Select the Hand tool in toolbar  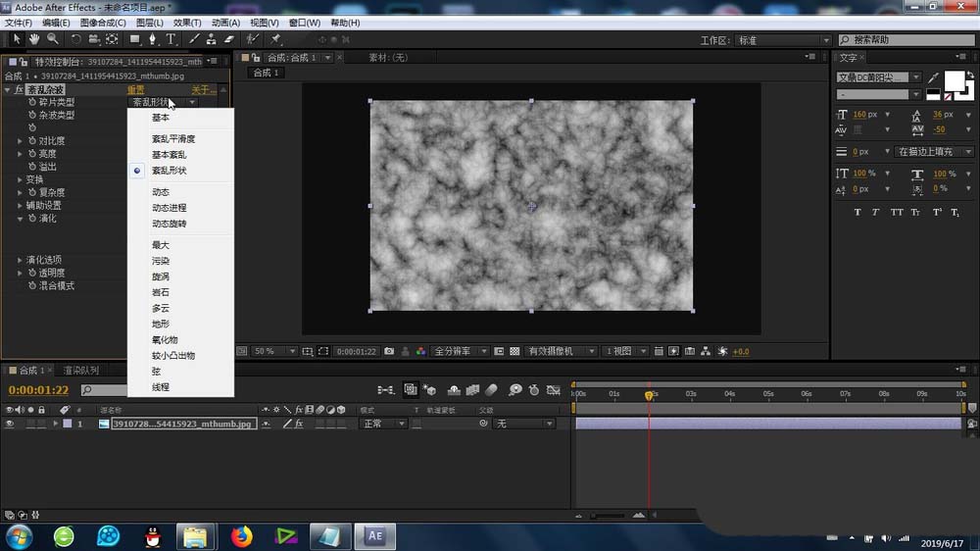coord(34,39)
